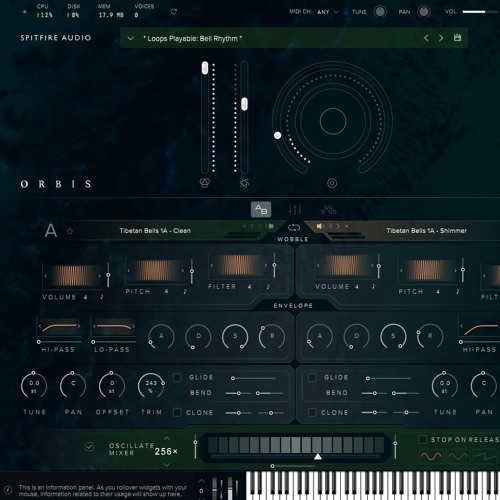Click the concentric-circle icon below the big knob
Image resolution: width=500 pixels, height=500 pixels.
(x=332, y=183)
